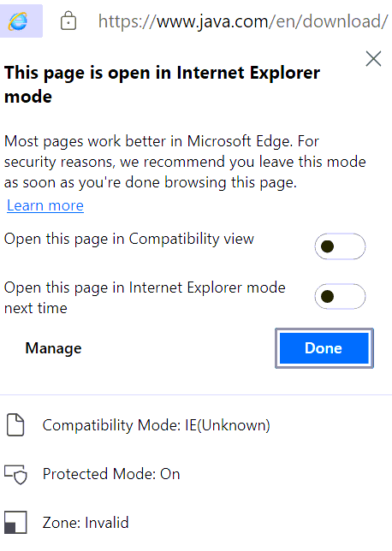Click the Zone status icon
Viewport: 392px width, 551px height.
(x=15, y=522)
